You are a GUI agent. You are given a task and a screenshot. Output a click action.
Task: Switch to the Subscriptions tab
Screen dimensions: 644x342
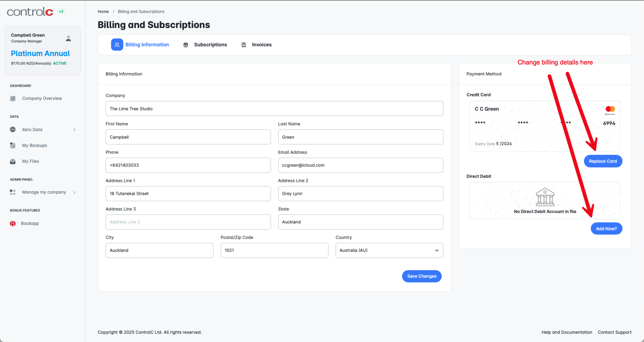point(210,45)
